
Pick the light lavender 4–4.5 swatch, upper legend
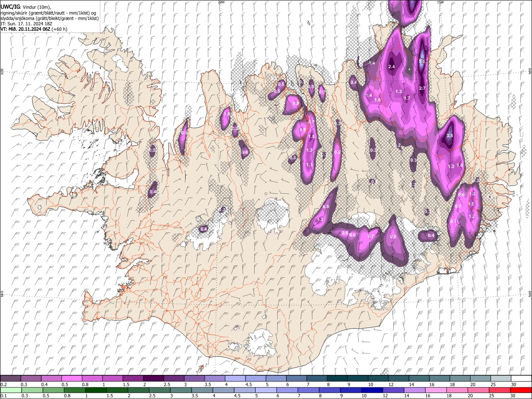click(x=234, y=379)
